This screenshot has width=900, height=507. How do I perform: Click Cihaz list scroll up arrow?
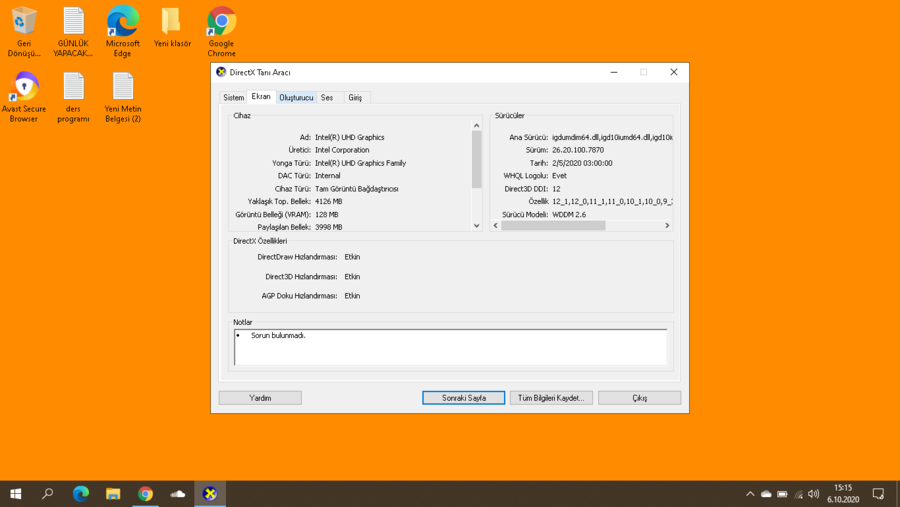[476, 125]
